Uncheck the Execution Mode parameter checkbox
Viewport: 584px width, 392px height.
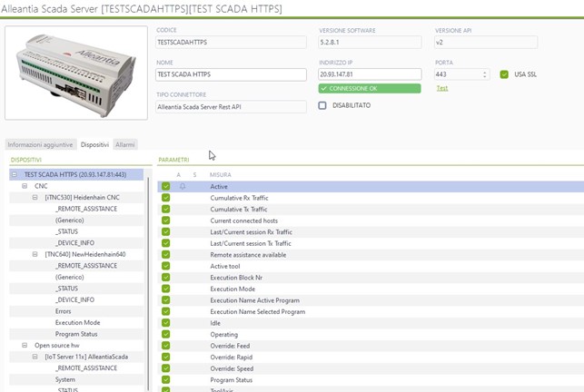coord(165,289)
